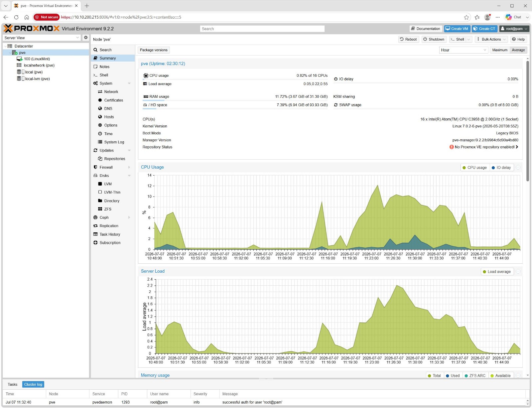Click the Replication retweet icon
Screen dimensions: 532x408
coord(95,226)
